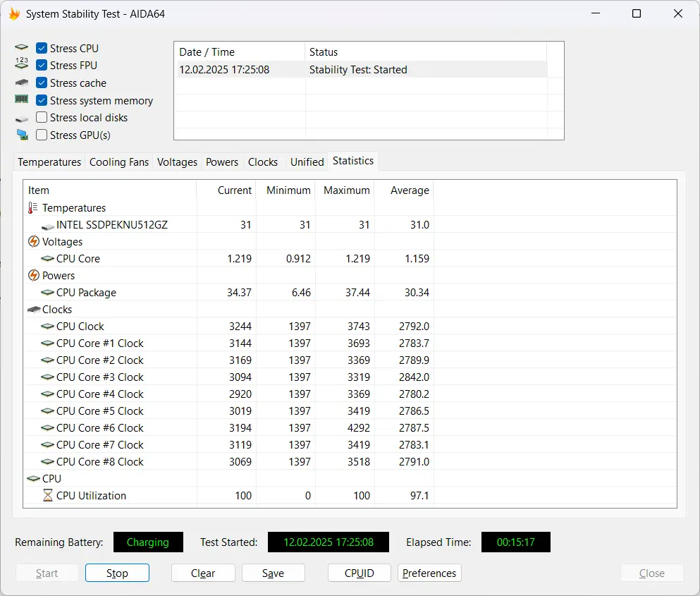Click the 123 icon beside Stress FPU
700x596 pixels.
coord(21,63)
